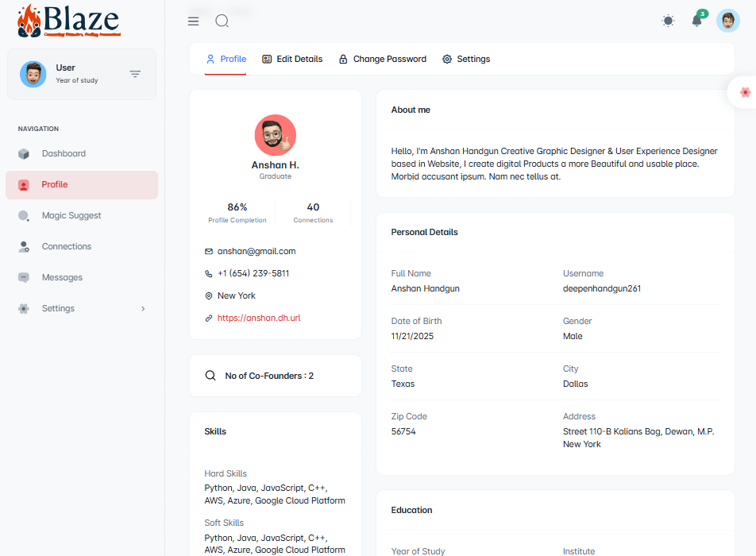Switch theme with the sun icon

pyautogui.click(x=668, y=21)
